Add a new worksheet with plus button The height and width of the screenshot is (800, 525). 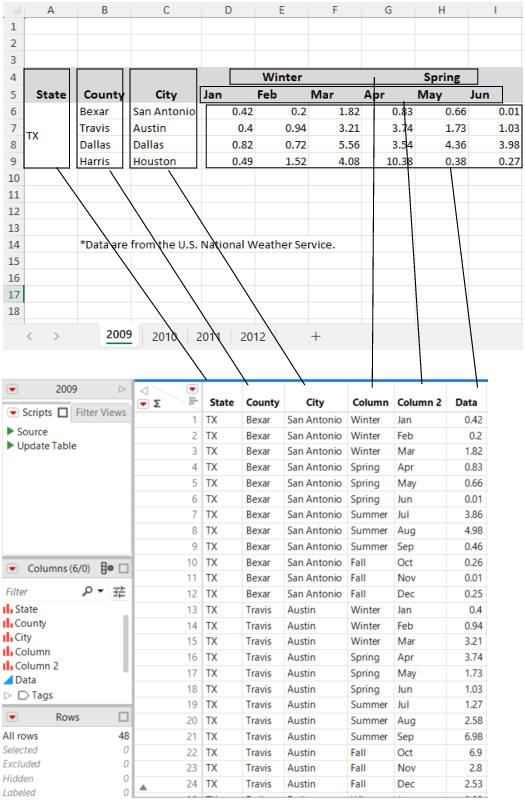coord(316,337)
